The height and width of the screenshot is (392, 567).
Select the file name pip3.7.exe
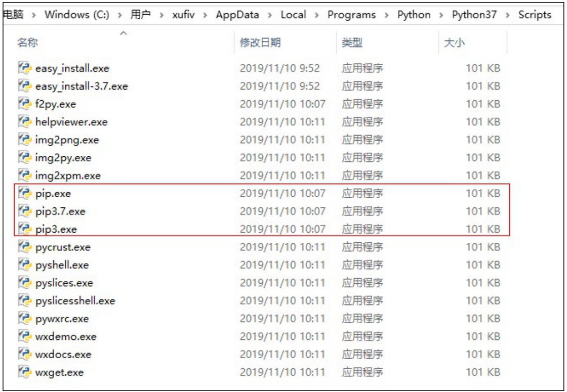[60, 211]
